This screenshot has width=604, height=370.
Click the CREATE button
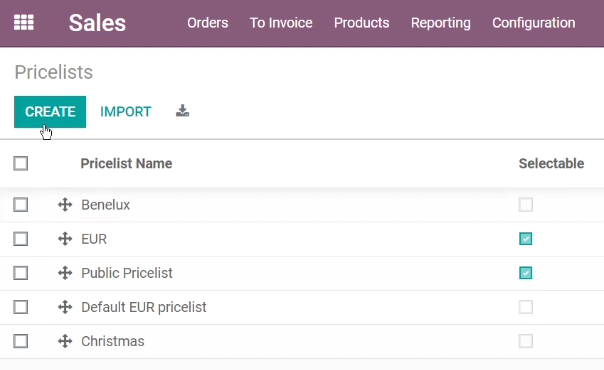click(50, 112)
